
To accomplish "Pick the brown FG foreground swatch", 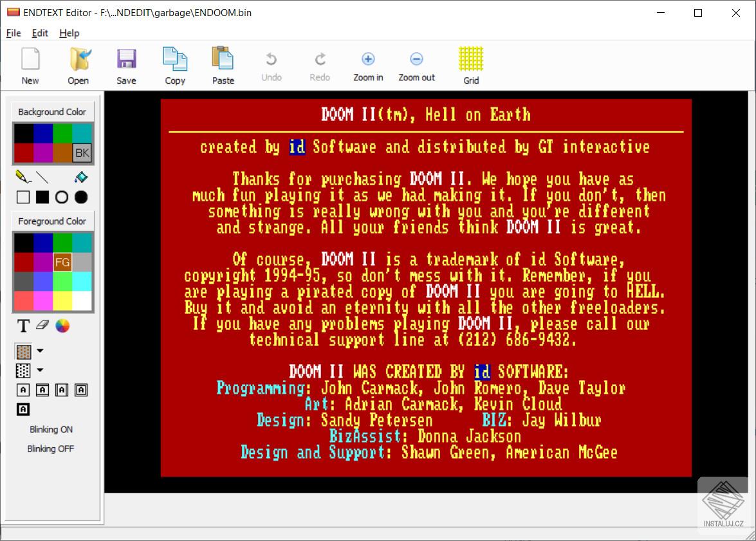I will 62,262.
